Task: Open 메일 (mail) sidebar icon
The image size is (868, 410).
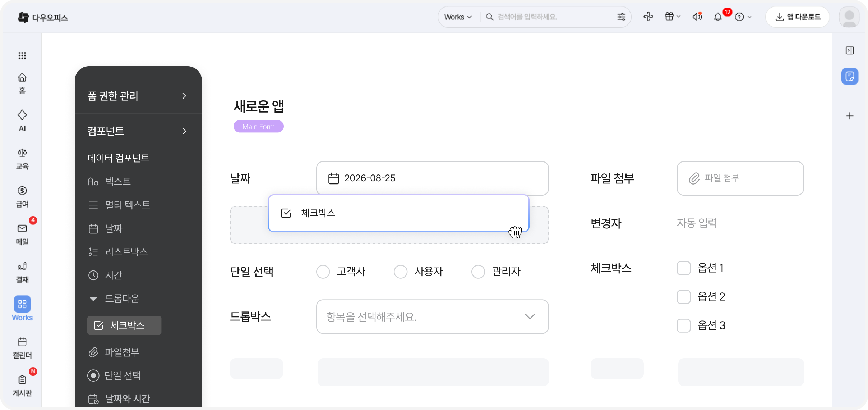Action: coord(22,234)
